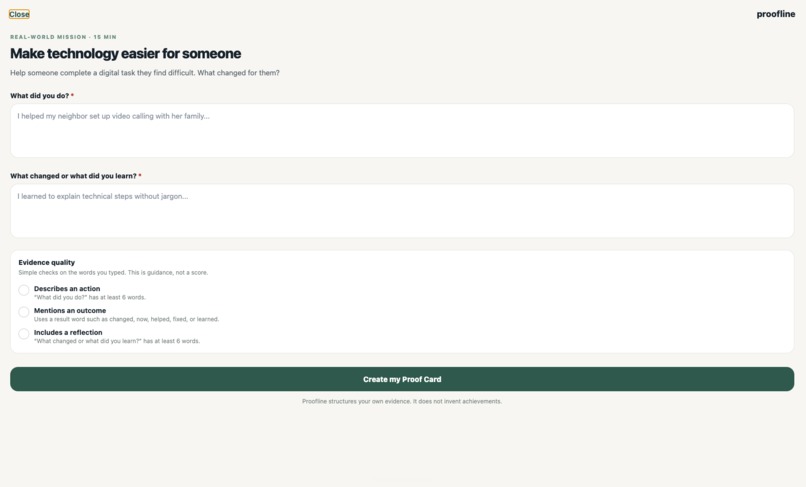Focus the "What did you do?" text area
This screenshot has width=806, height=487.
(402, 131)
